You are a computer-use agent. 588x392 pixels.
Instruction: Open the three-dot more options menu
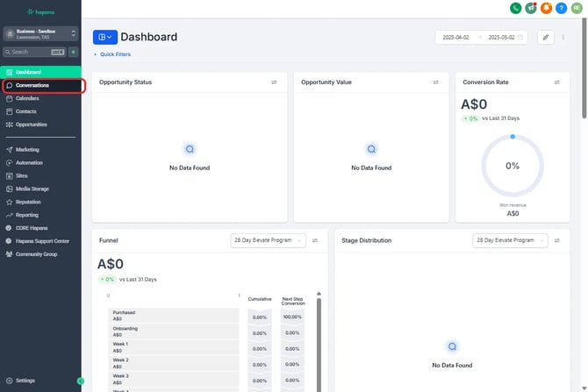pyautogui.click(x=563, y=38)
